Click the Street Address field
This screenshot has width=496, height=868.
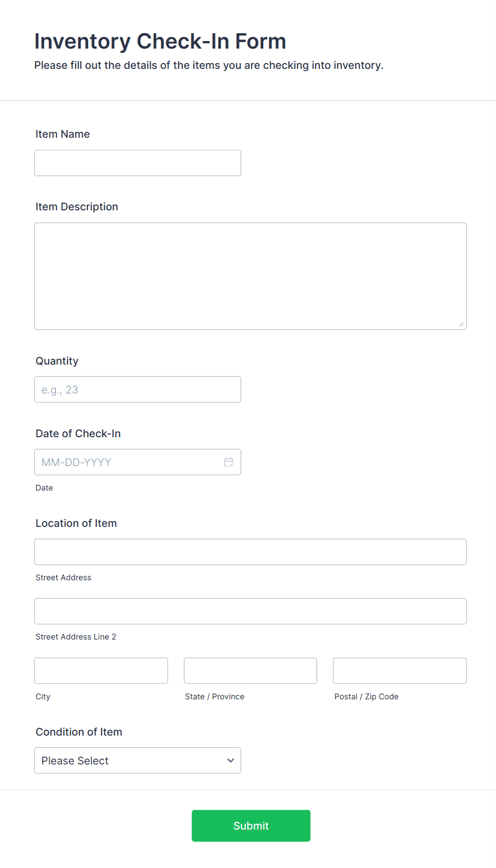[250, 551]
